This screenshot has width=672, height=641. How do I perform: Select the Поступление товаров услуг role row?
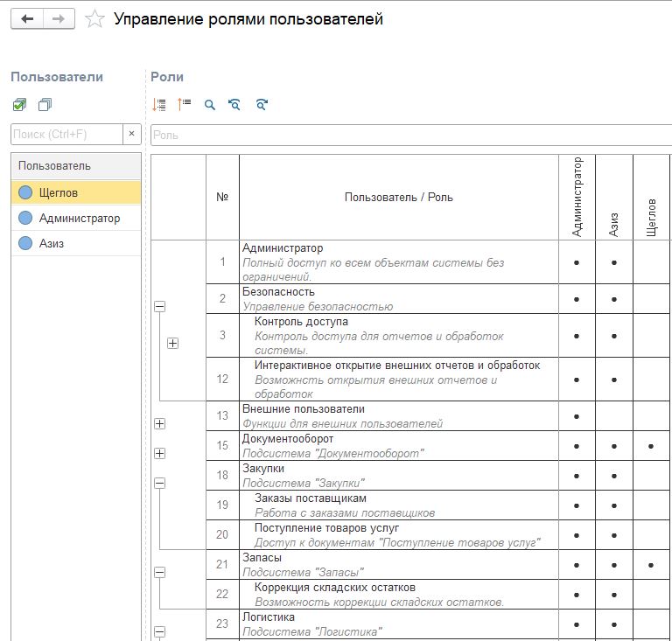[x=399, y=535]
